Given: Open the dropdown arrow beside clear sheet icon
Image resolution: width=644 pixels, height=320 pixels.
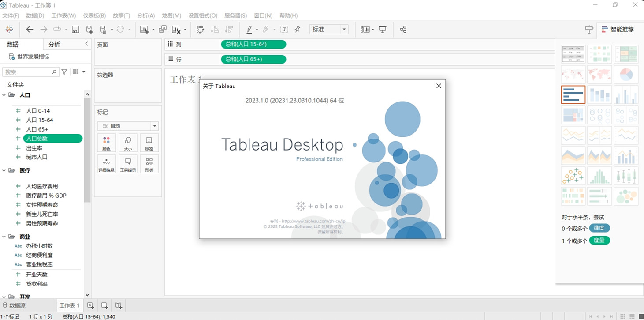Looking at the screenshot, I should (x=185, y=30).
